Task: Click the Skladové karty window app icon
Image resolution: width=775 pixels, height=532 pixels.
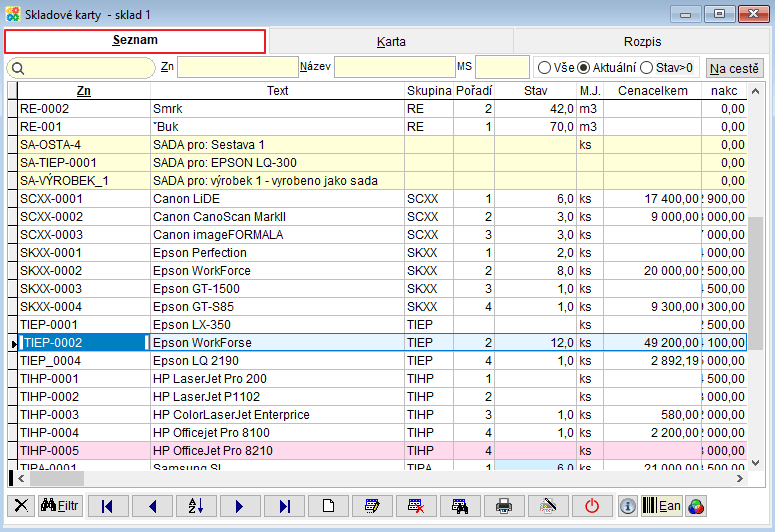Action: pos(13,14)
